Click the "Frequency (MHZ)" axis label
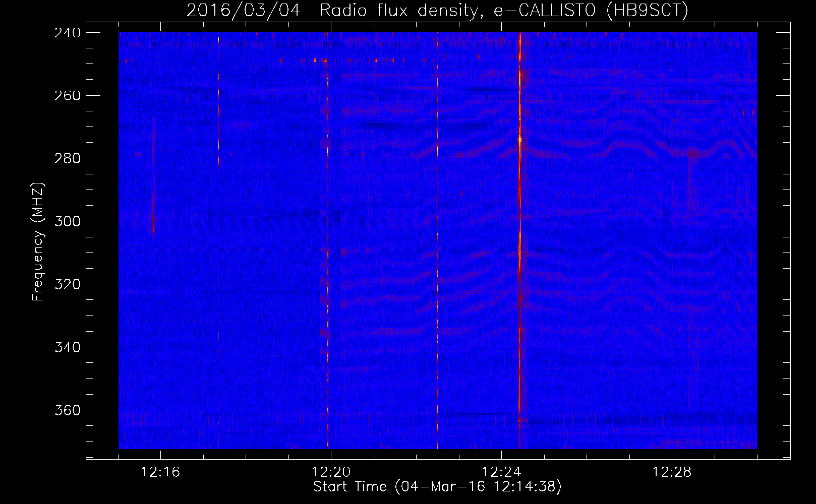The height and width of the screenshot is (504, 816). [x=38, y=241]
